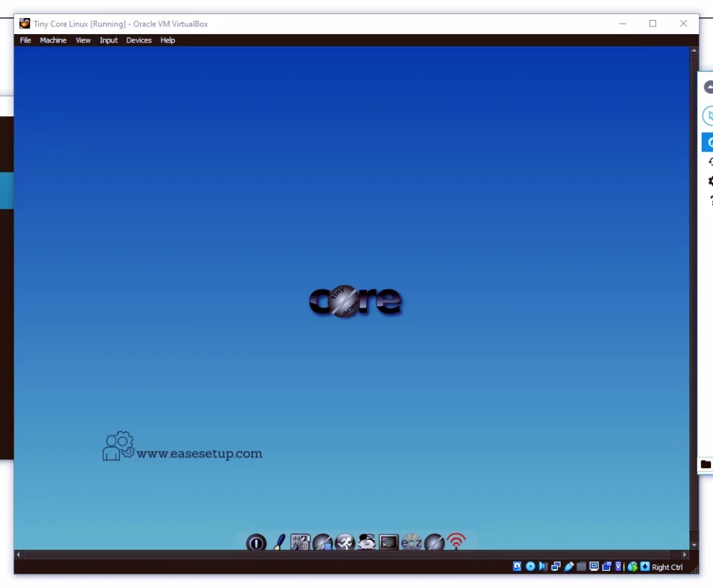Launch the Apps icon with blue box
713x588 pixels.
pyautogui.click(x=322, y=542)
